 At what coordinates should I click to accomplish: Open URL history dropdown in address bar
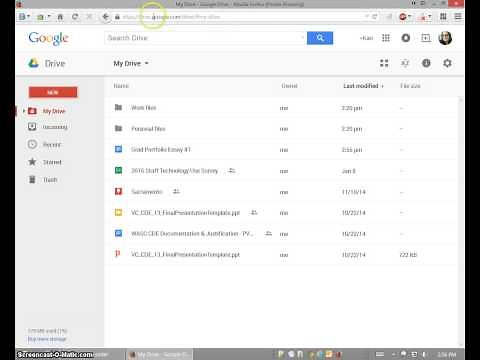pos(367,16)
